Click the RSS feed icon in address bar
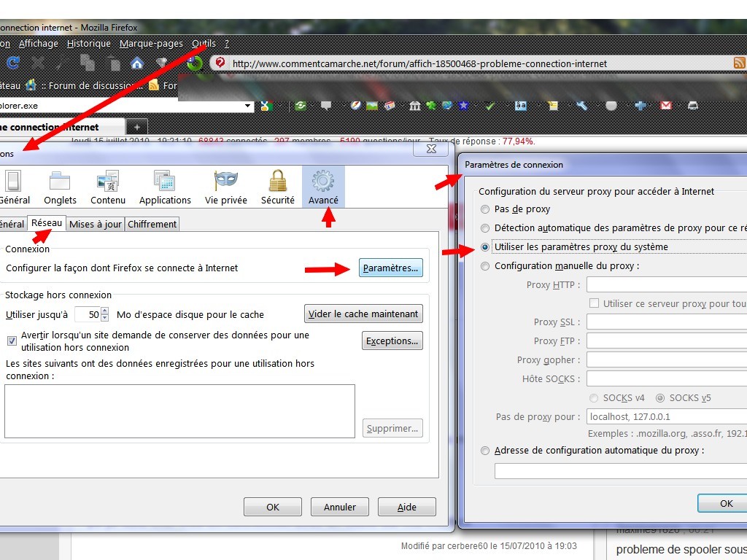 pos(739,63)
